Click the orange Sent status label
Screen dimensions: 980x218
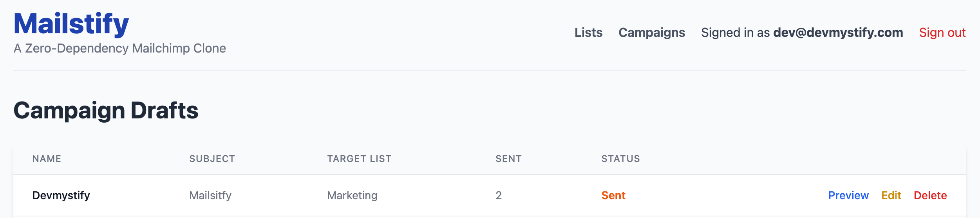(613, 195)
